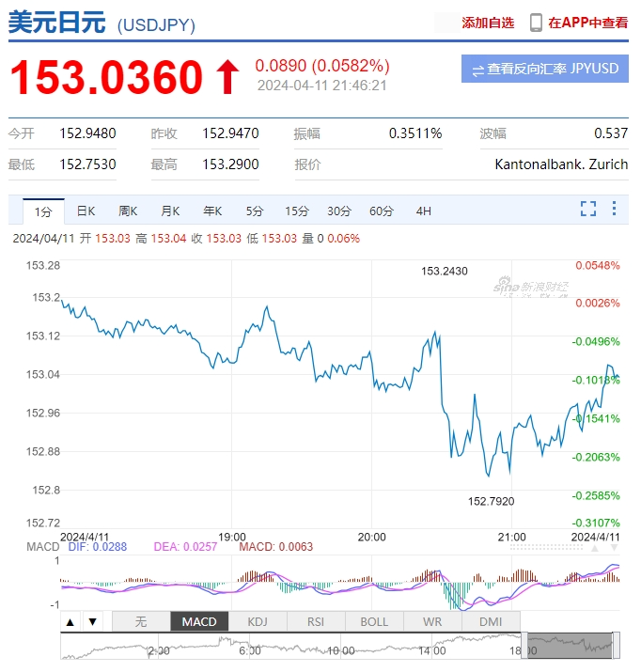Select the 1分 chart tab
This screenshot has height=672, width=641.
(x=43, y=211)
